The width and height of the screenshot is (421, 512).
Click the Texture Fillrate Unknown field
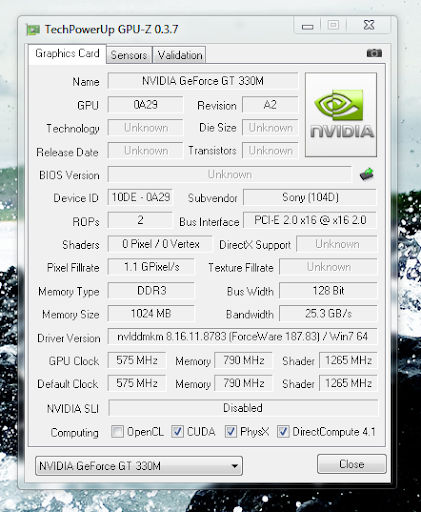click(328, 267)
